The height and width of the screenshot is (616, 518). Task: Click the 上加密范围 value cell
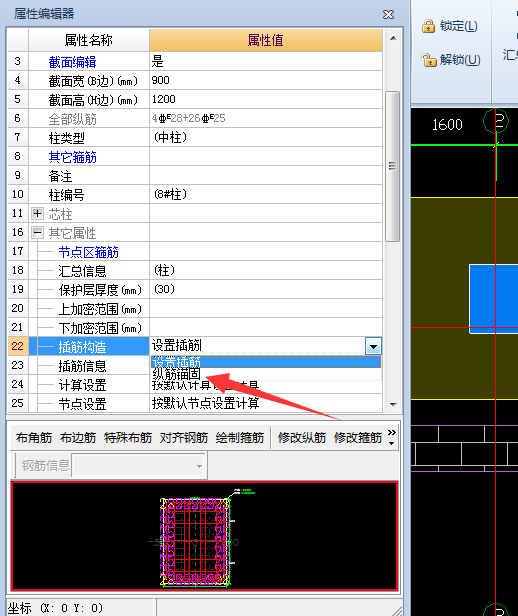click(x=265, y=308)
